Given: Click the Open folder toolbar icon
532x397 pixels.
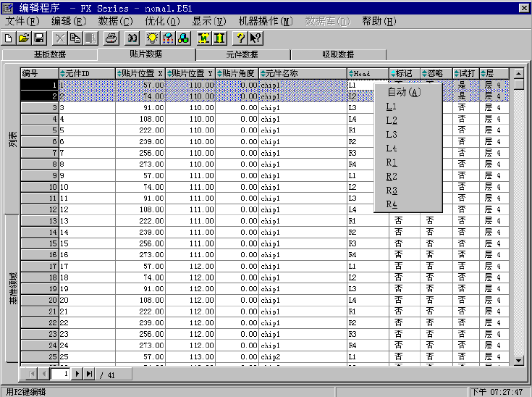Looking at the screenshot, I should coord(24,38).
